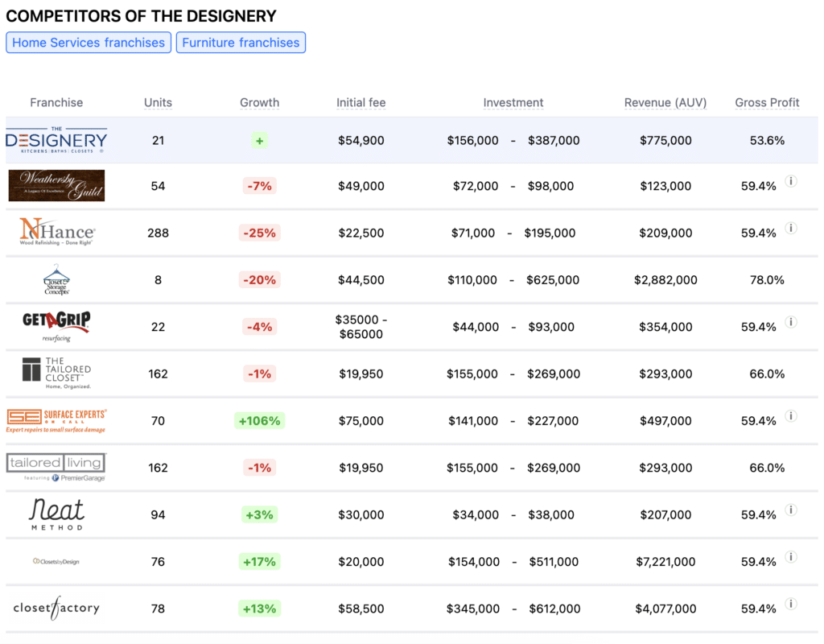824x644 pixels.
Task: Click the 78.0% gross profit value
Action: coord(767,279)
